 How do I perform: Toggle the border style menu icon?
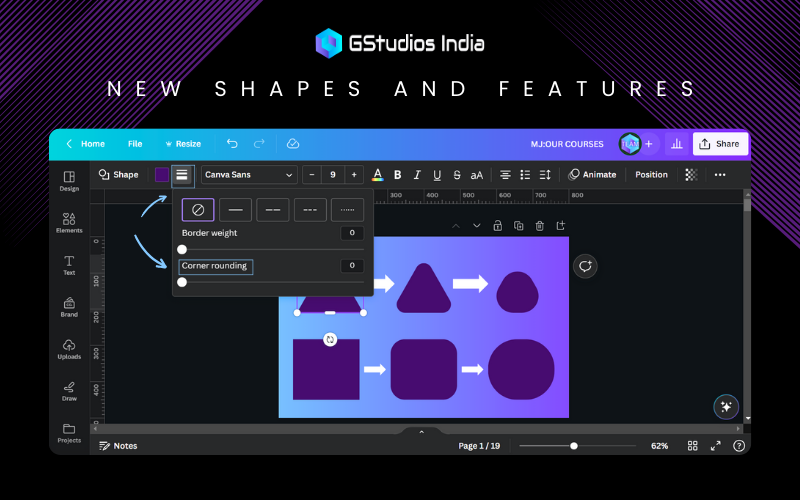[182, 175]
